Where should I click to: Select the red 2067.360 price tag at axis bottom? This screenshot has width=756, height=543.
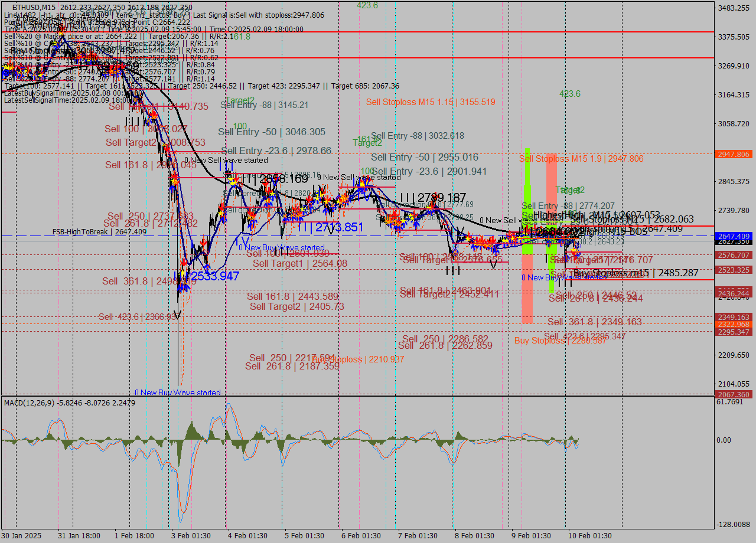pyautogui.click(x=734, y=394)
